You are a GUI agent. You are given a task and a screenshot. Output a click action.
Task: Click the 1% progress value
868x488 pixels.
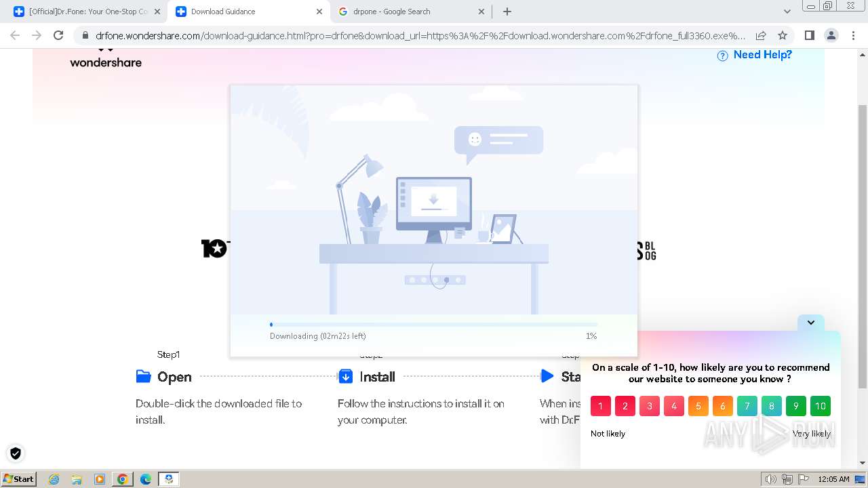point(591,336)
